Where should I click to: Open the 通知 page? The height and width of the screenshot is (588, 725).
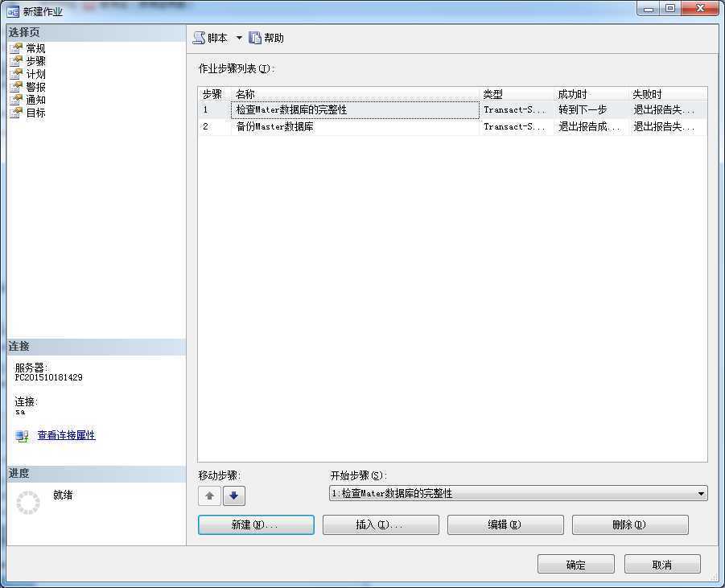[35, 100]
